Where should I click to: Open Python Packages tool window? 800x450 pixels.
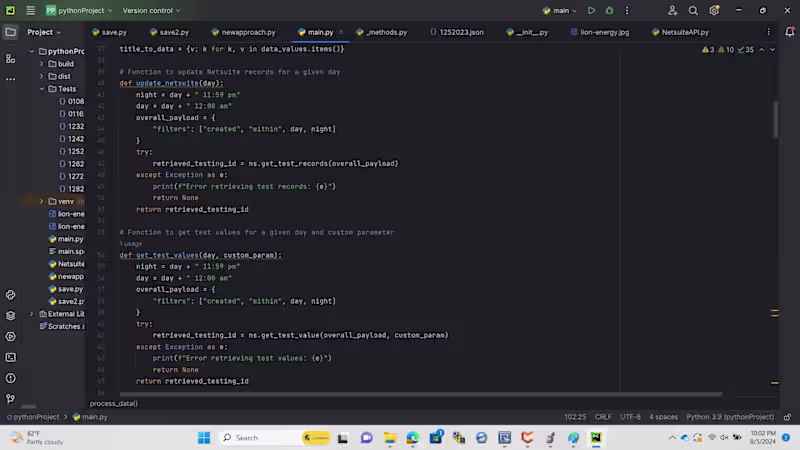(10, 316)
